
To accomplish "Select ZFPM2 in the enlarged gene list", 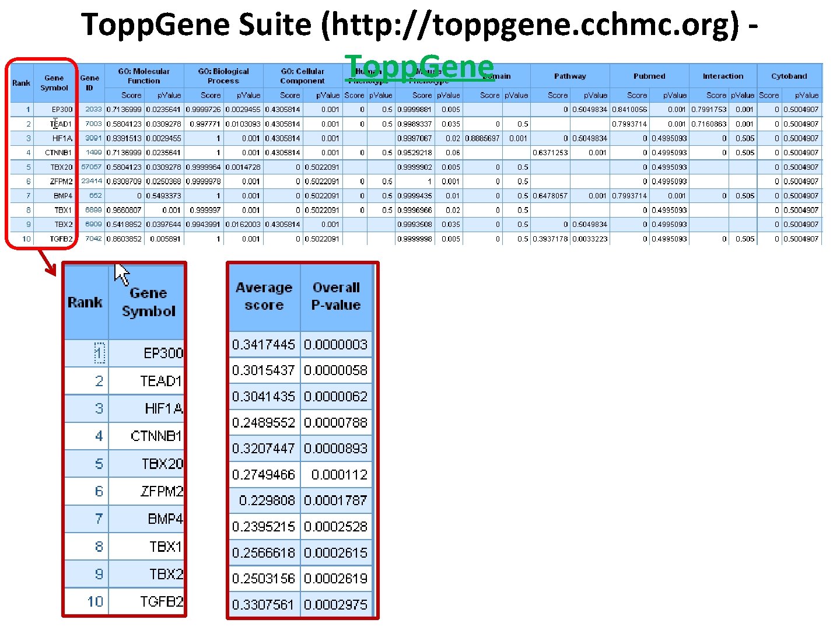I will click(x=162, y=491).
